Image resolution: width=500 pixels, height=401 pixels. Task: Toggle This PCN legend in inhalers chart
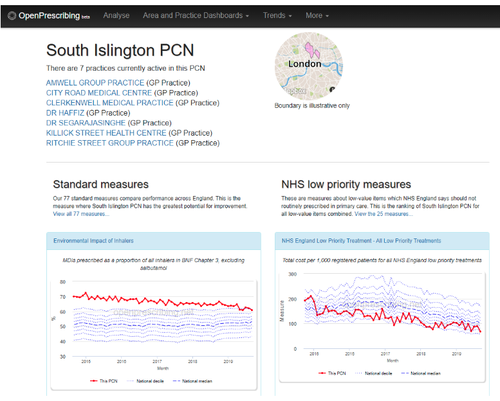point(104,381)
